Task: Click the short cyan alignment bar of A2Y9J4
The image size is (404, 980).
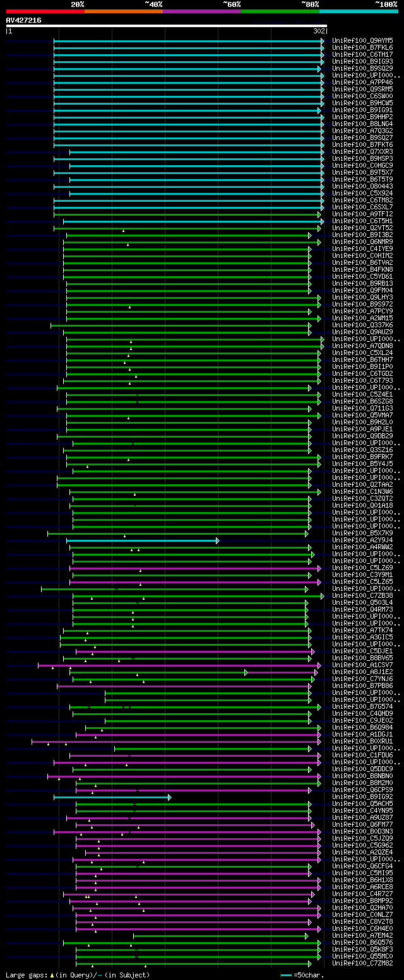Action: tap(143, 540)
